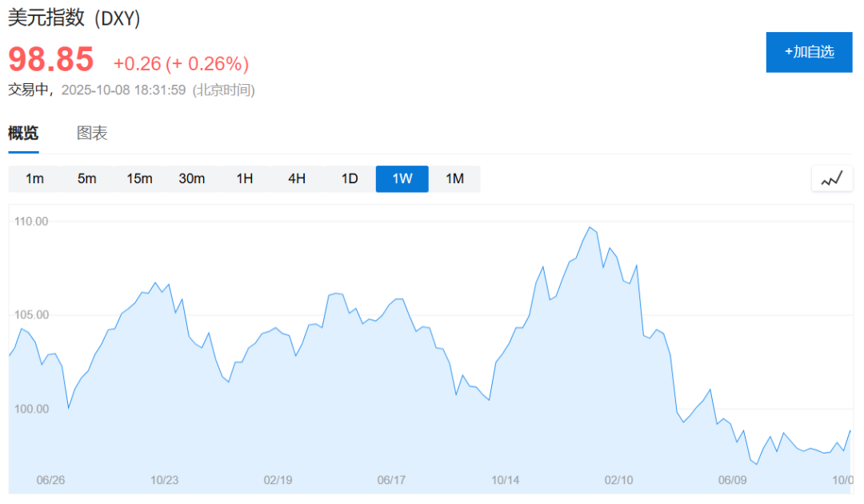Choose the 1D daily period
Screen dimensions: 864x504
tap(350, 179)
